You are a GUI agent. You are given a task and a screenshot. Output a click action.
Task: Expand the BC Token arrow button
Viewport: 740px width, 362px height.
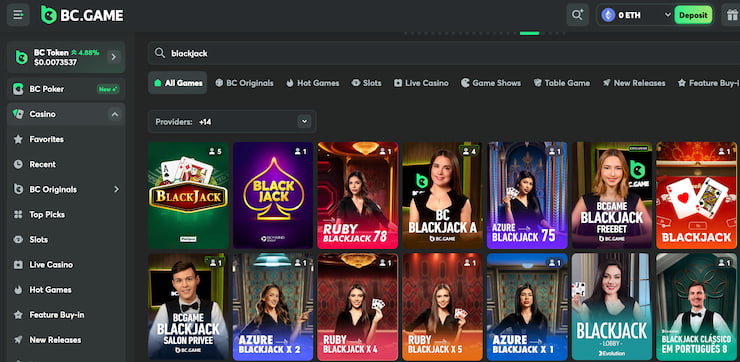click(113, 57)
